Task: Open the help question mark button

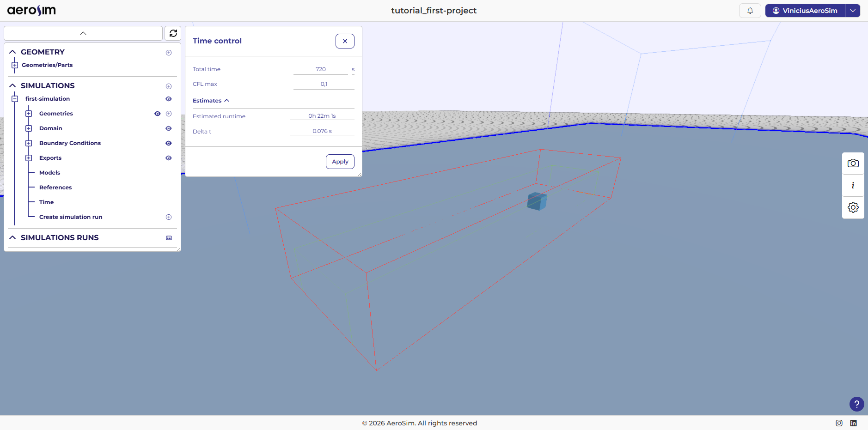Action: click(856, 404)
